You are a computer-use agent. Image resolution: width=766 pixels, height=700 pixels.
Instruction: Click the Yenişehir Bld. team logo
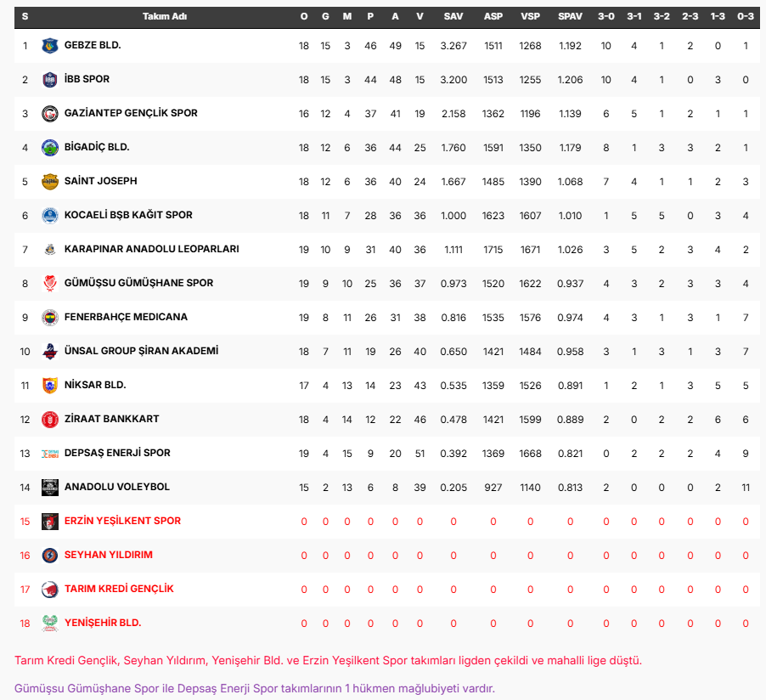(50, 624)
